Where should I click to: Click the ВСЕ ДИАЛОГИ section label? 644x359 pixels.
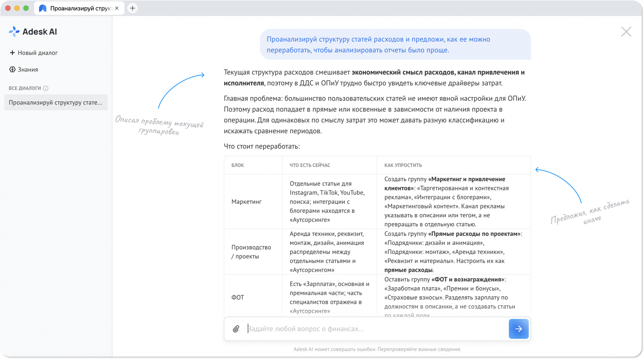point(25,88)
